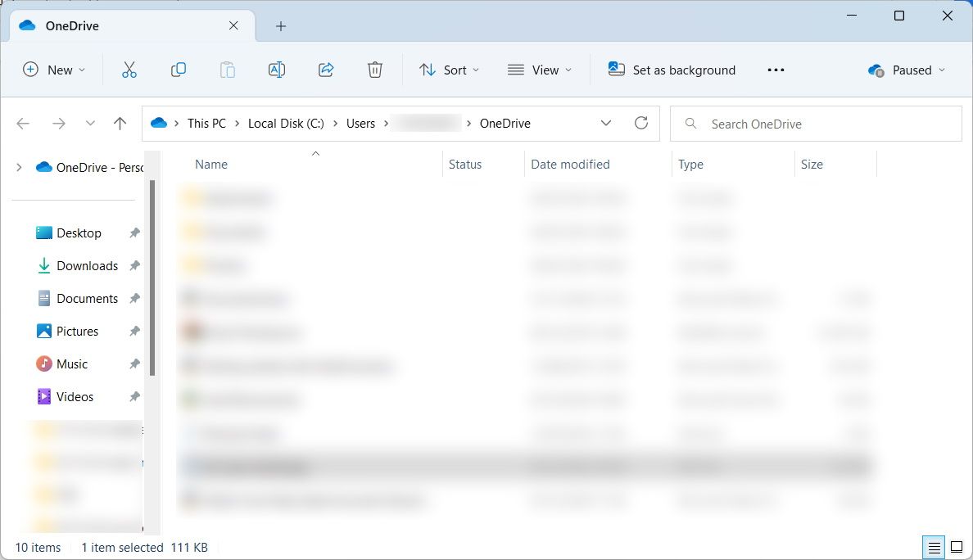This screenshot has width=973, height=560.
Task: Switch to large thumbnails view in status bar
Action: tap(957, 548)
